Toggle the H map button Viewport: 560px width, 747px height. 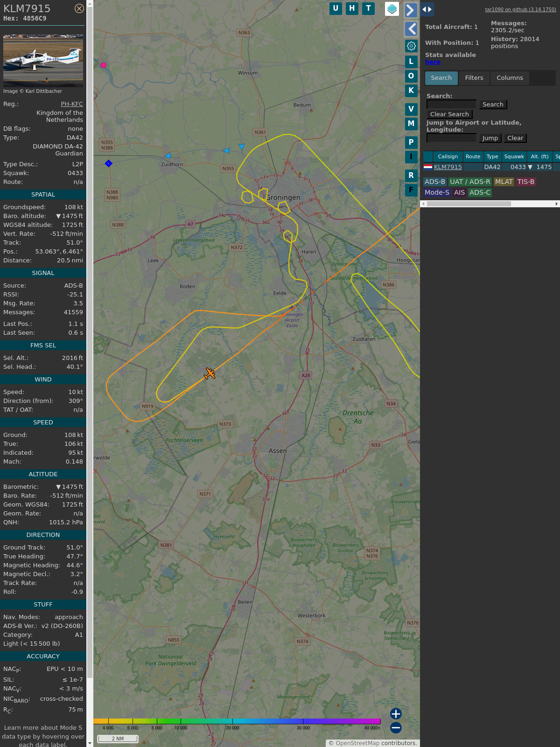(352, 8)
